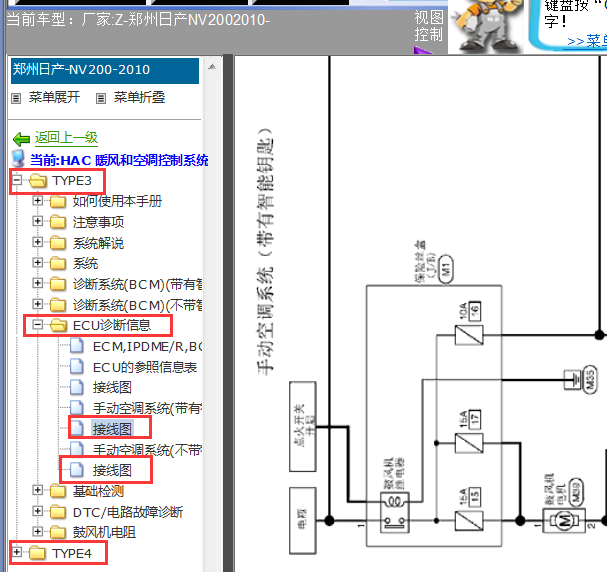Click the highlighted 接线图 entry's page icon
Image resolution: width=607 pixels, height=572 pixels.
point(77,428)
